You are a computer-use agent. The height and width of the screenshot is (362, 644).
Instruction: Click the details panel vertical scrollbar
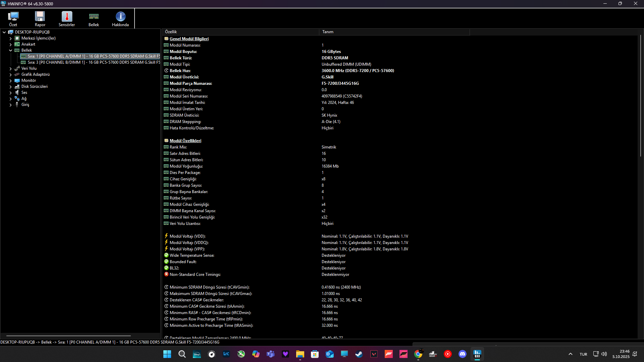tap(640, 96)
